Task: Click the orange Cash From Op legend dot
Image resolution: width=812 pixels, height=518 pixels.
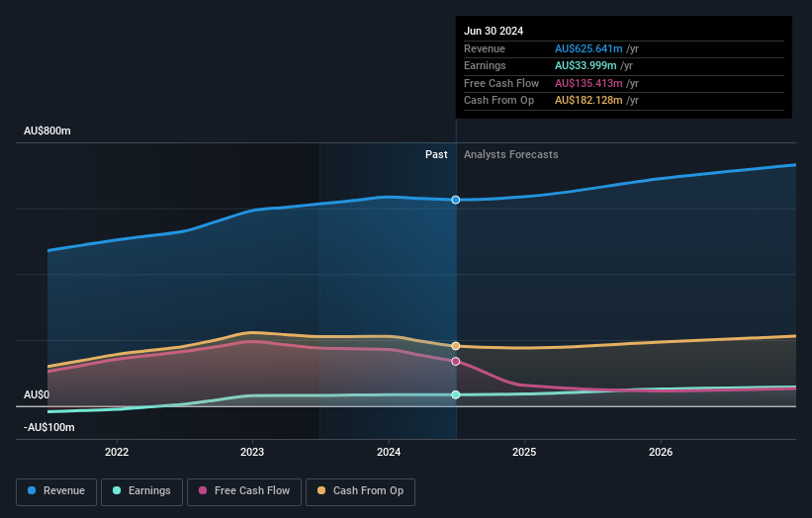Action: (321, 490)
